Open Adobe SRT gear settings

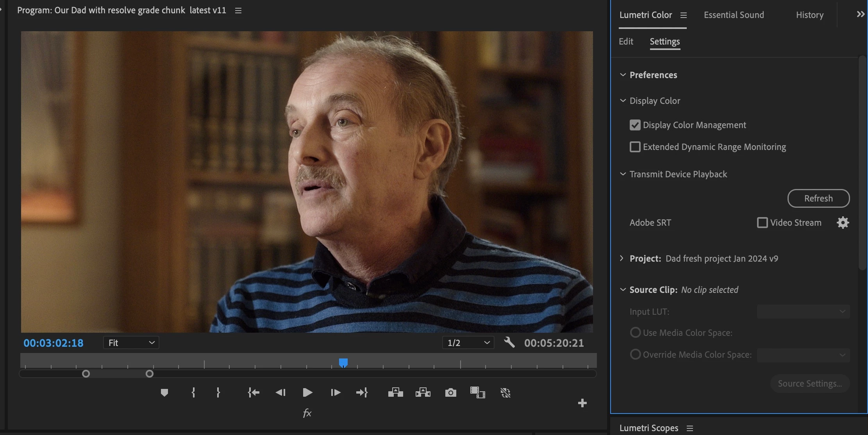[x=843, y=223]
